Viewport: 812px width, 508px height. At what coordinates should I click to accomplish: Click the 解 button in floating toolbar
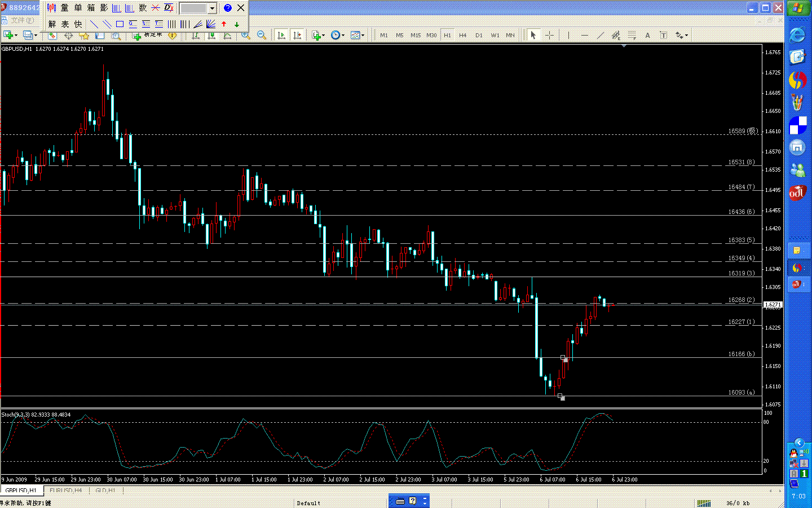click(x=52, y=24)
